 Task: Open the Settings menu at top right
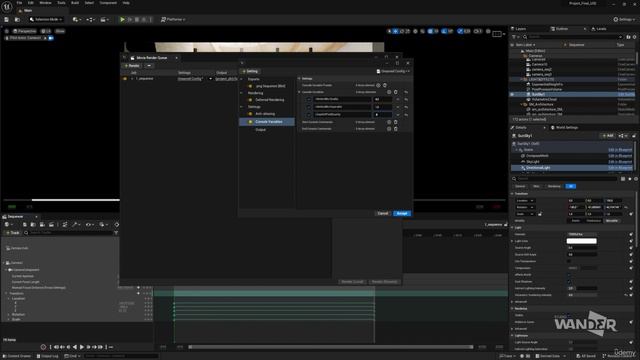[624, 20]
